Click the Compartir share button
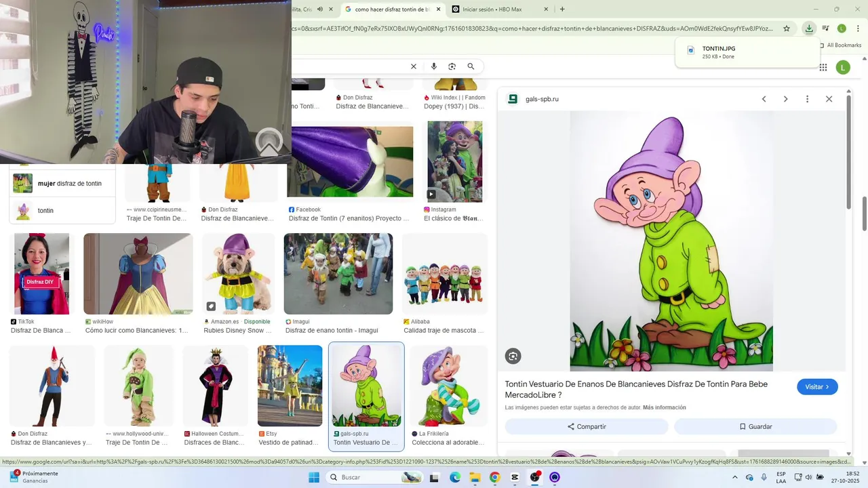The height and width of the screenshot is (488, 868). coord(587,426)
